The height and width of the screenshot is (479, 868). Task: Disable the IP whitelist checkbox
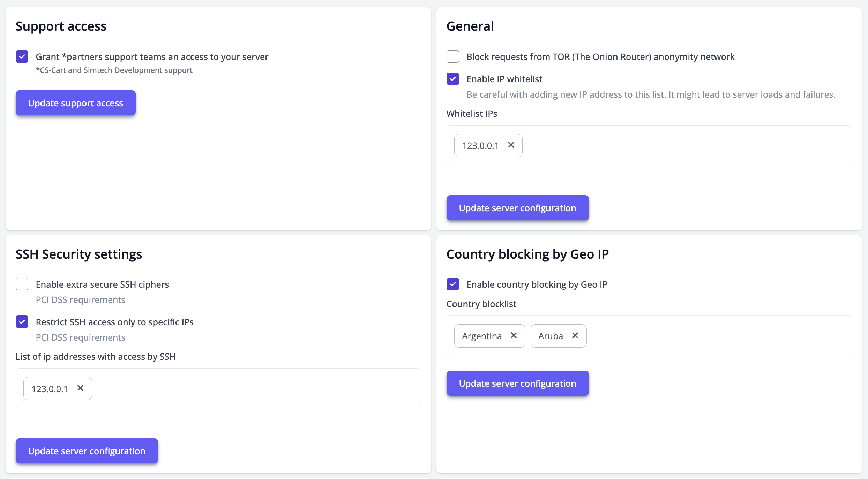tap(453, 79)
